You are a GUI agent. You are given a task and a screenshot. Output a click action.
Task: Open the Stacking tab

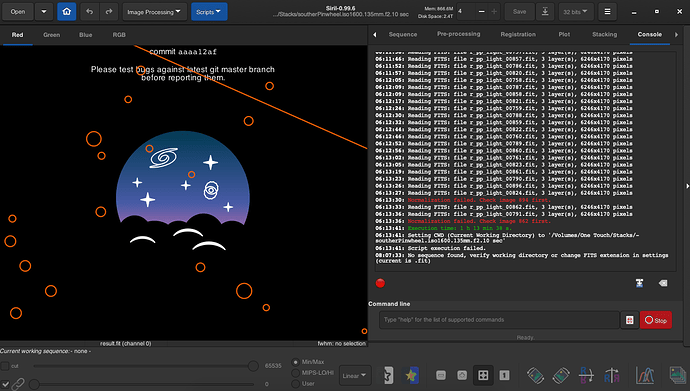pyautogui.click(x=604, y=34)
